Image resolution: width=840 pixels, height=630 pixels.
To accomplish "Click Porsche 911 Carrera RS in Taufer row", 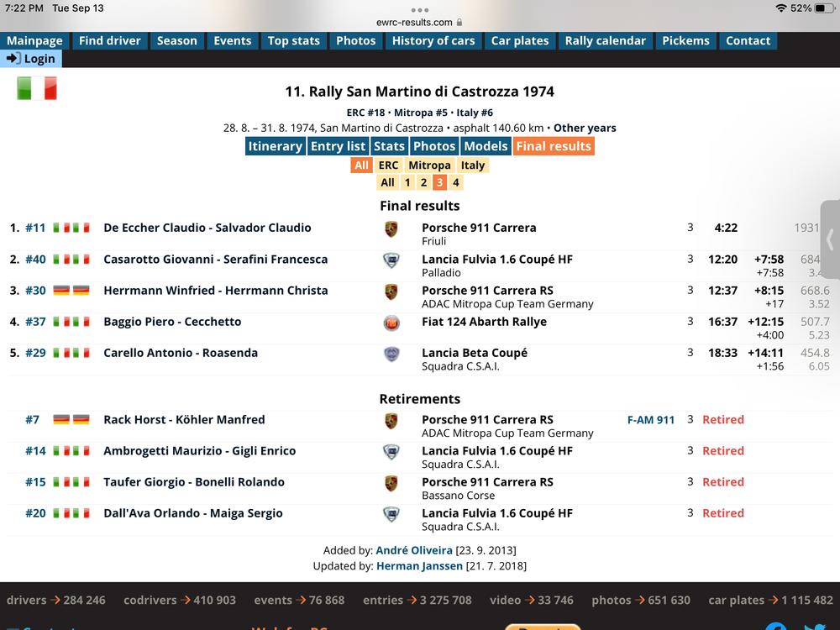I will point(487,482).
